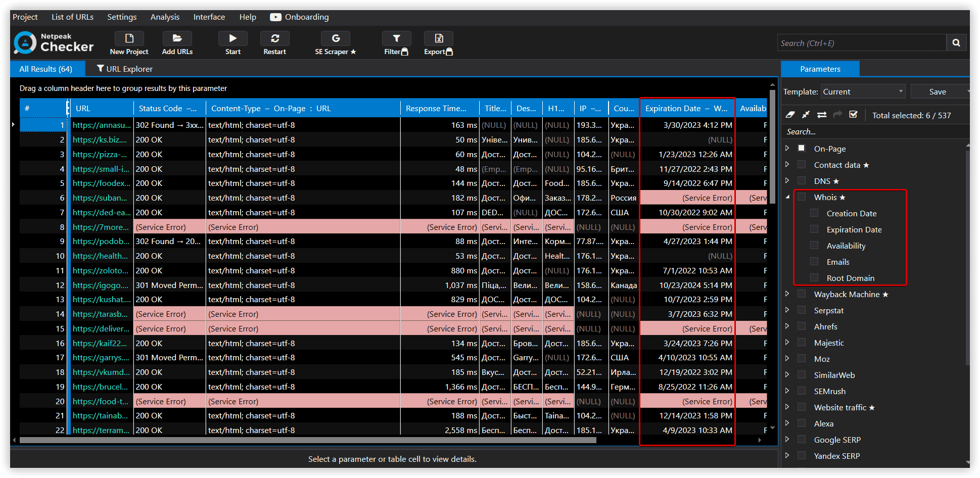The image size is (980, 478).
Task: Open the List of URLs menu
Action: (x=72, y=17)
